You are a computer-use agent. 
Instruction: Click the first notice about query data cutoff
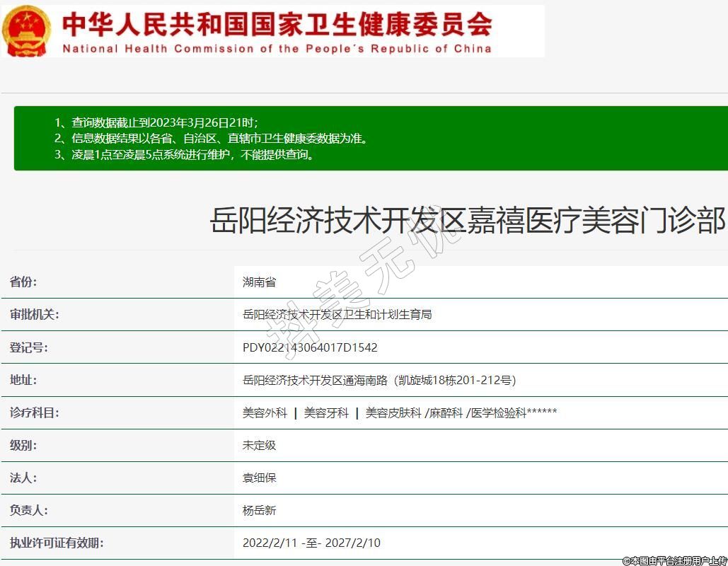[x=161, y=122]
